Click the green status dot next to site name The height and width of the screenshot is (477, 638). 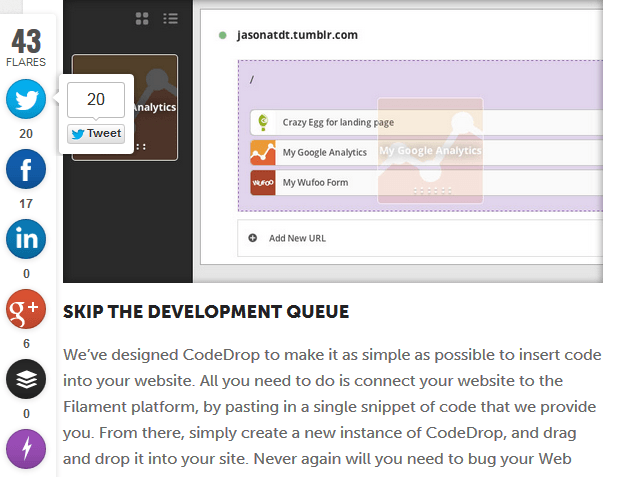(223, 35)
